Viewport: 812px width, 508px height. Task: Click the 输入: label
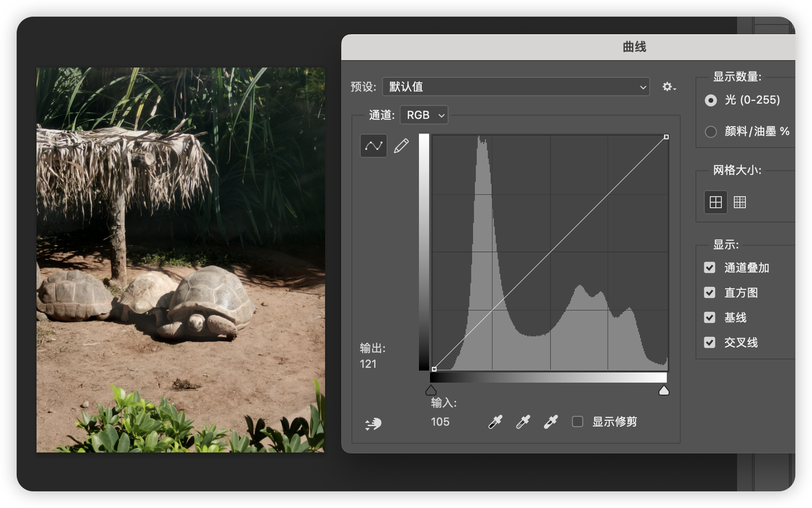coord(444,403)
